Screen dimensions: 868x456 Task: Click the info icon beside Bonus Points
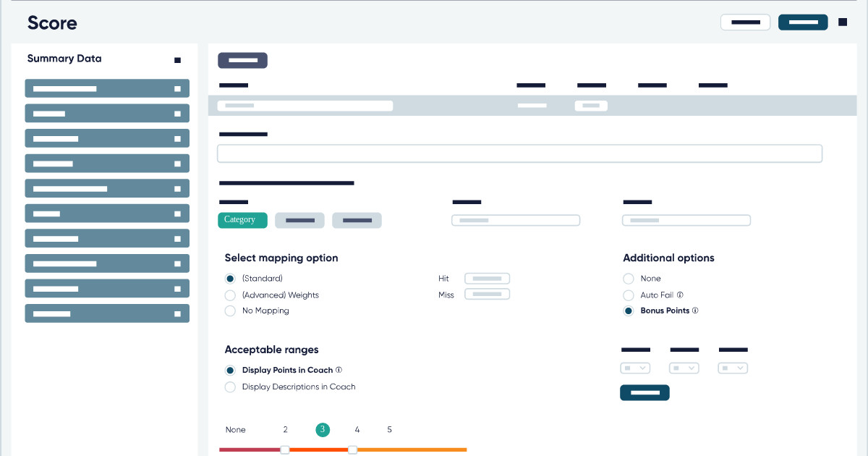[x=695, y=311]
